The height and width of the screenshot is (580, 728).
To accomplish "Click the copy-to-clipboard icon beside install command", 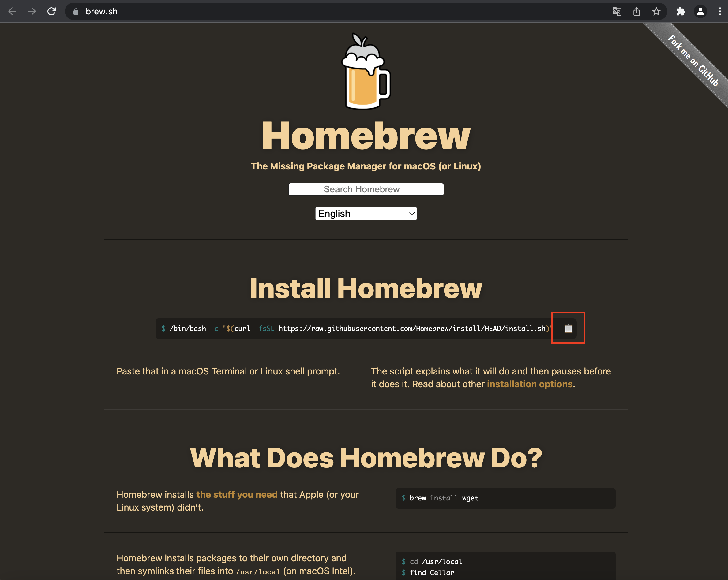I will [x=568, y=328].
